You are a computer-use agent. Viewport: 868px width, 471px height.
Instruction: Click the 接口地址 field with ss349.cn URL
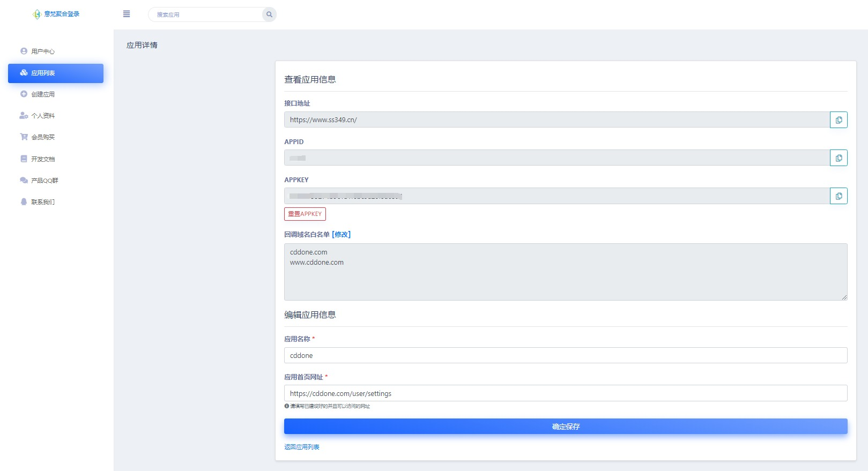click(557, 119)
